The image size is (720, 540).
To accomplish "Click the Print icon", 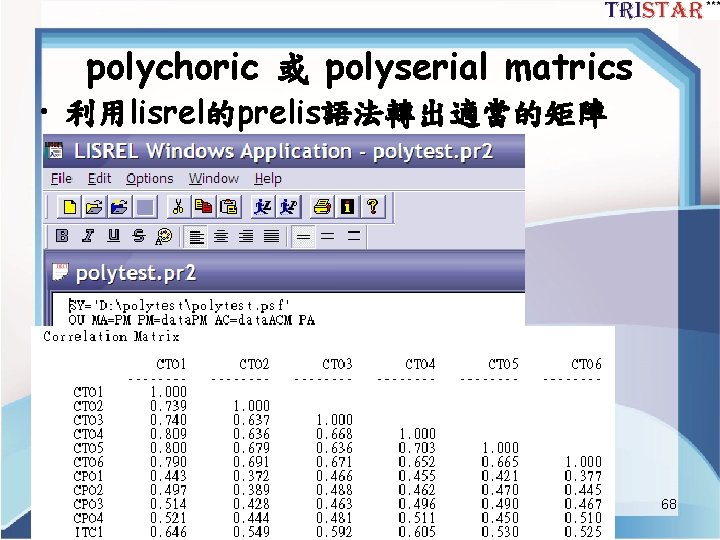I will point(322,207).
